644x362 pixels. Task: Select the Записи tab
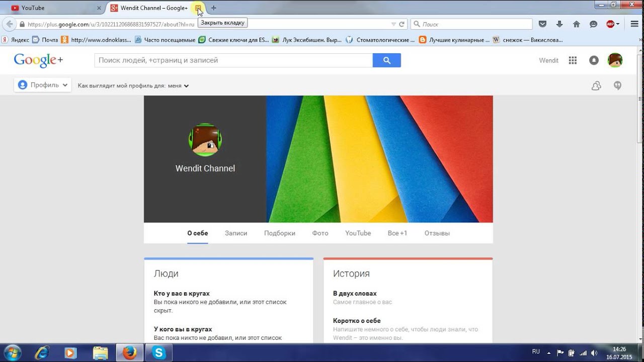[236, 233]
